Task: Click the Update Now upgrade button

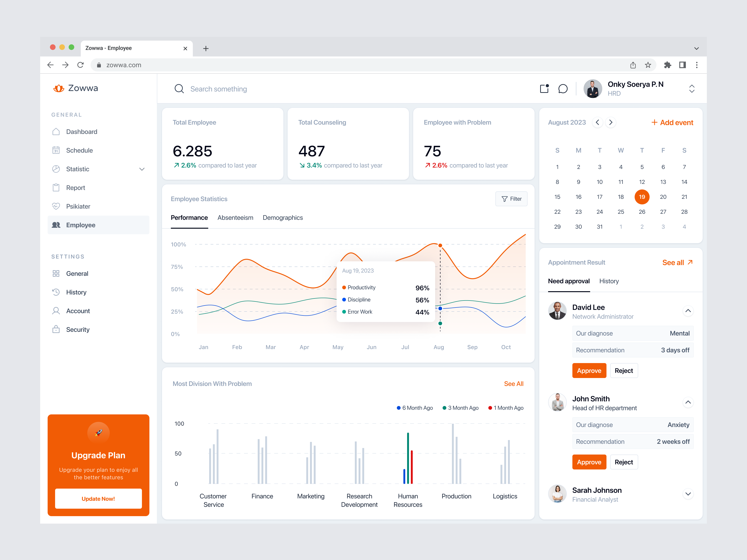Action: click(98, 499)
